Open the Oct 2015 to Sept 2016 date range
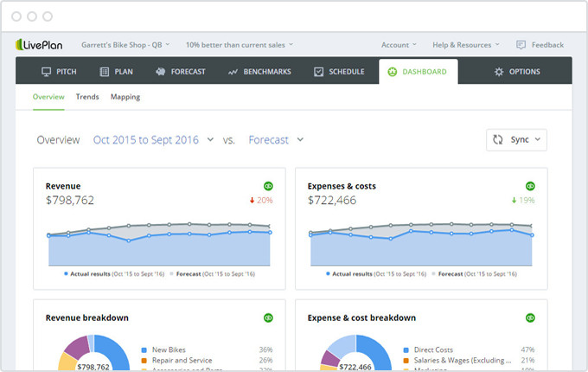The image size is (588, 372). (x=146, y=140)
